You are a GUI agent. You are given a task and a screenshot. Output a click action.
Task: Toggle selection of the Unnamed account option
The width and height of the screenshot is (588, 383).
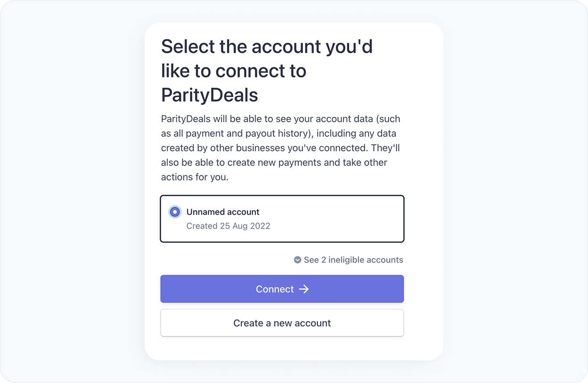click(174, 212)
